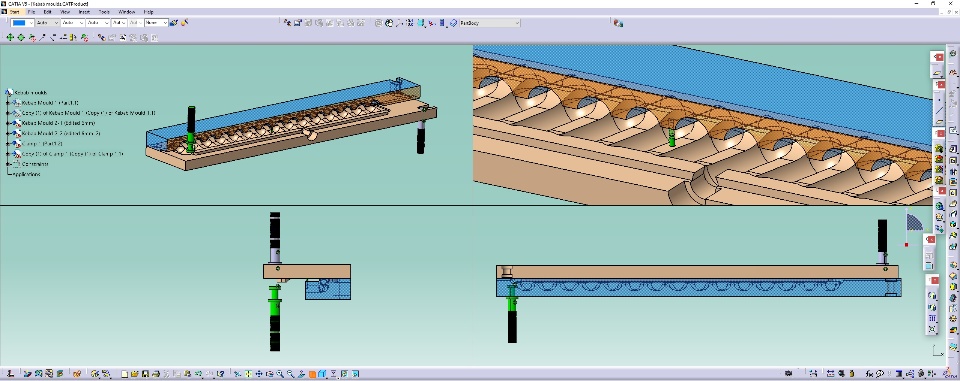Open the Start menu in CATIA
Viewport: 960px width, 381px height.
(14, 12)
